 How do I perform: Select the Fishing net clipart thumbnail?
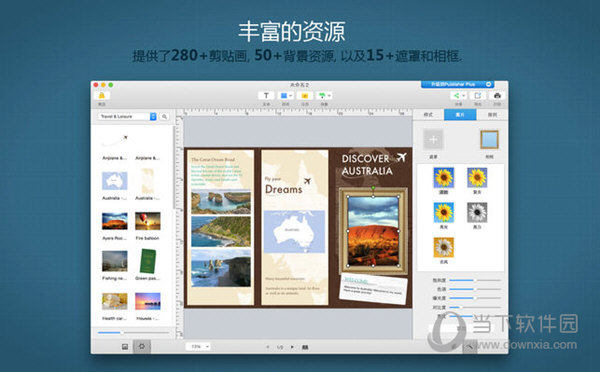pyautogui.click(x=114, y=261)
